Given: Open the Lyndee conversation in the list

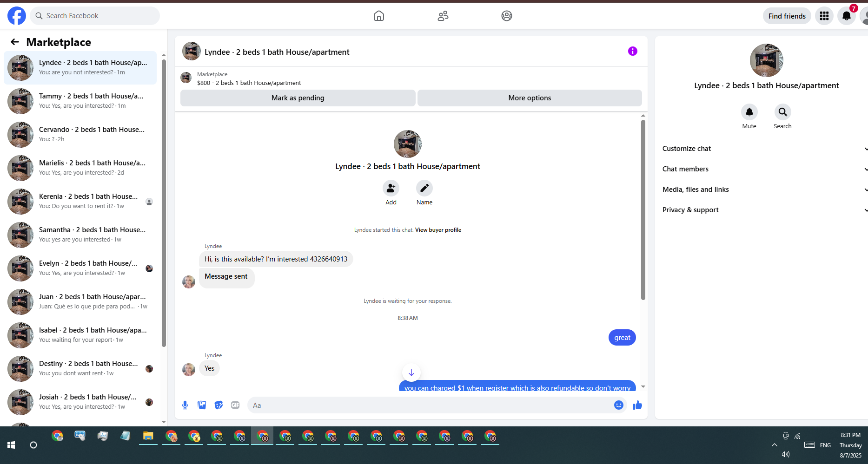Looking at the screenshot, I should [80, 68].
